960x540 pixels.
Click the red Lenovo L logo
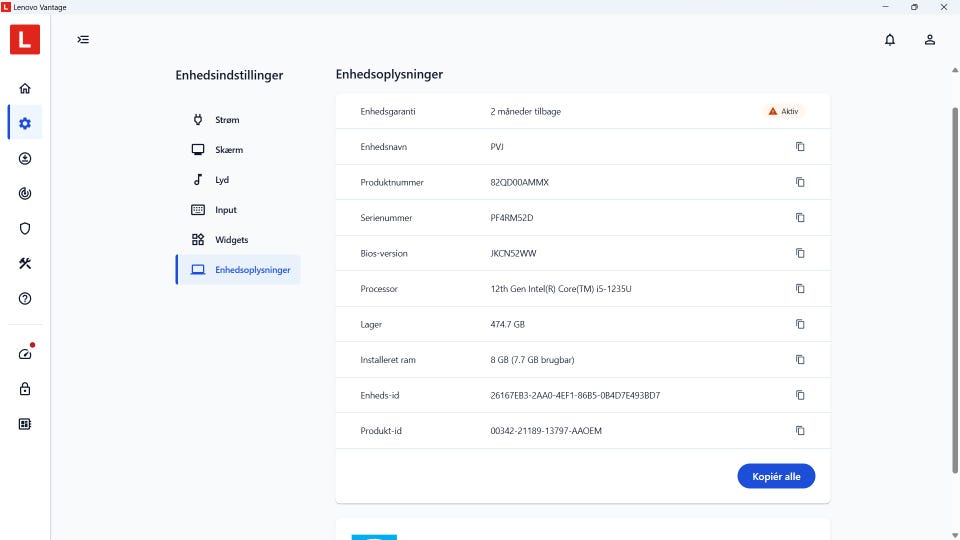(24, 39)
